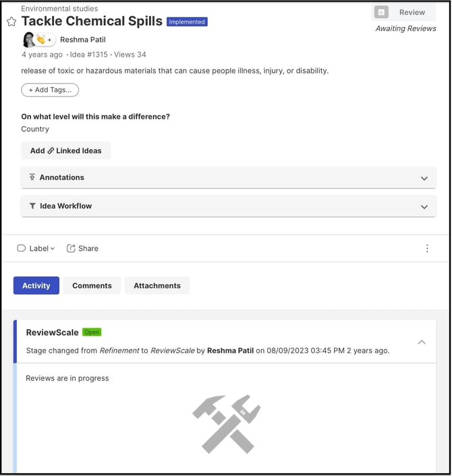Screen dimensions: 452x476
Task: Open the three-dot more options menu
Action: [x=427, y=249]
